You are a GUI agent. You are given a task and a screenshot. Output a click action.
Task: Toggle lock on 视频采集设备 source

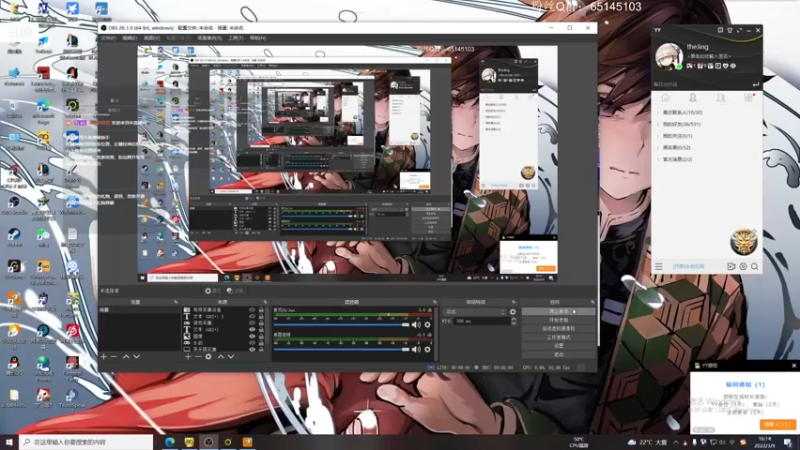[x=261, y=310]
